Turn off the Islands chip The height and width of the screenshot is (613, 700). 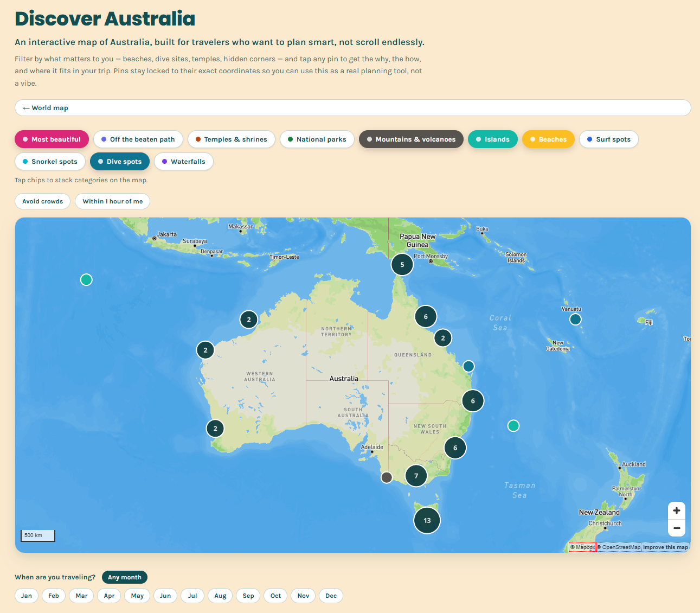[492, 139]
